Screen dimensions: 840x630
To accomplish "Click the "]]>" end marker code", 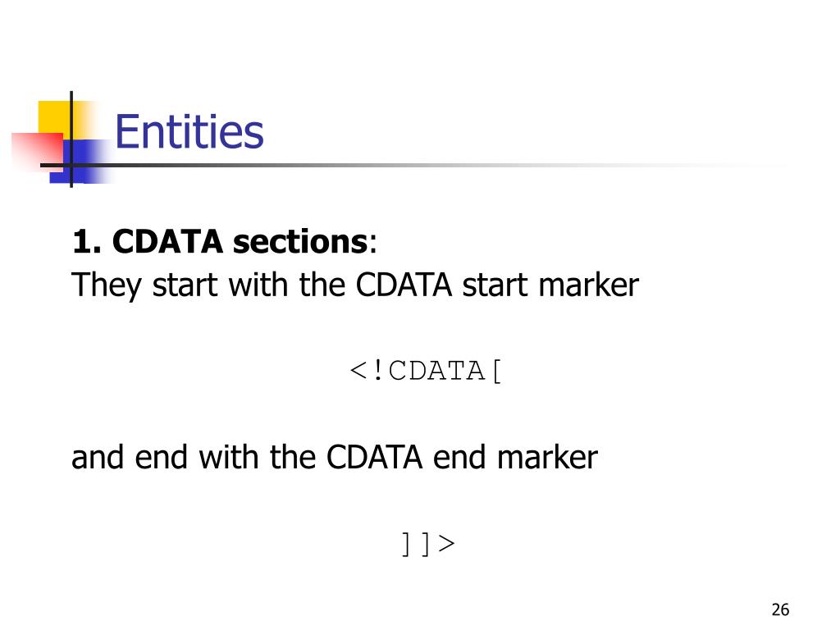I will pos(428,544).
